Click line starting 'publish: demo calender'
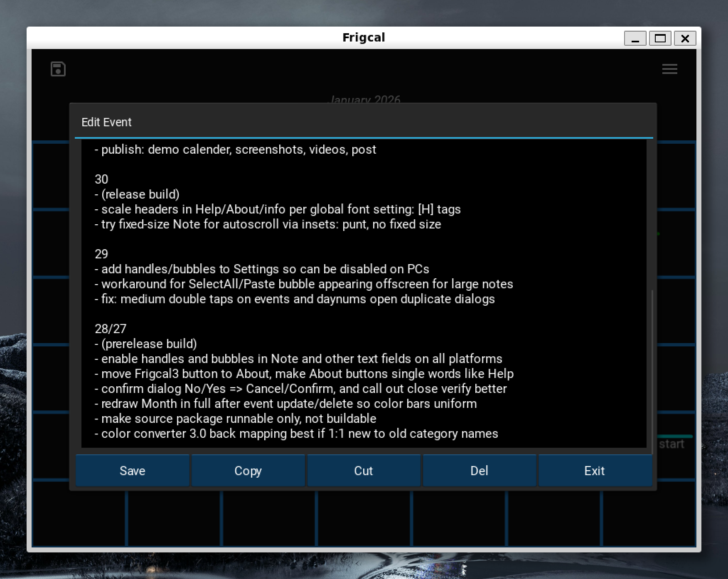Viewport: 728px width, 579px height. (235, 150)
